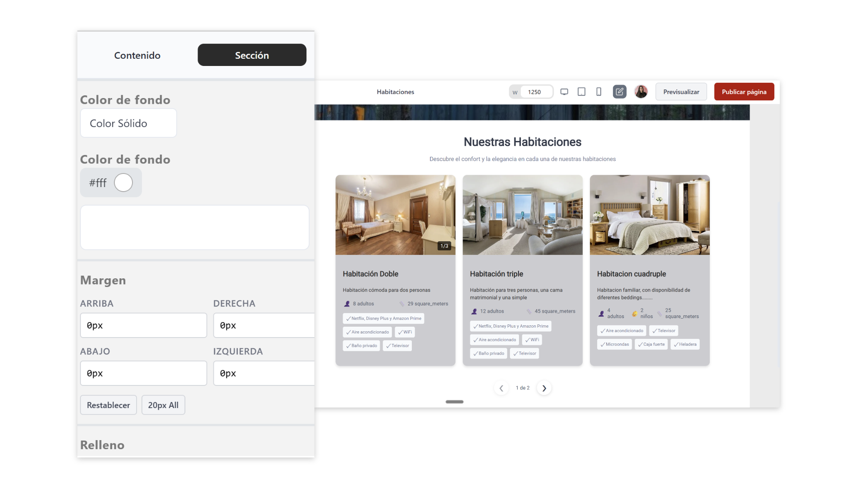The width and height of the screenshot is (868, 488).
Task: Click the ARRIBA margin input field
Action: pyautogui.click(x=143, y=325)
